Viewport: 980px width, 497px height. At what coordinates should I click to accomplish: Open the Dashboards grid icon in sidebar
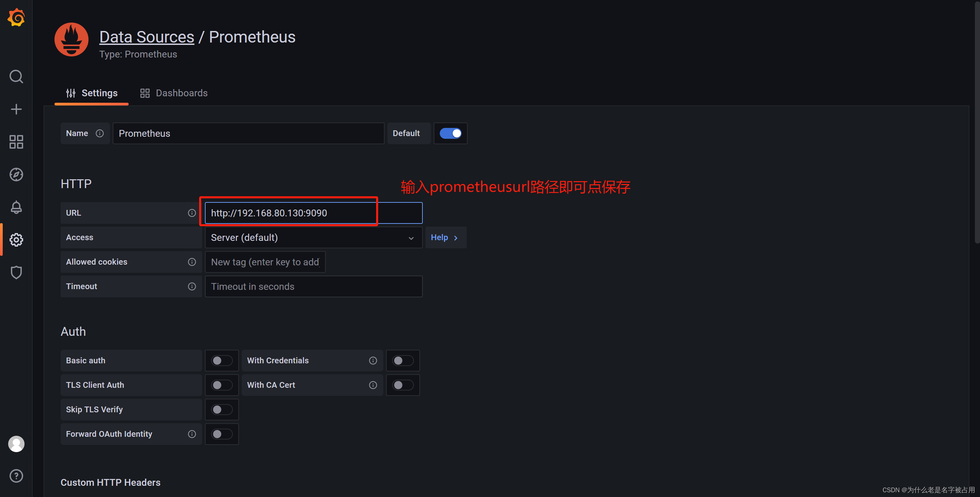click(16, 142)
